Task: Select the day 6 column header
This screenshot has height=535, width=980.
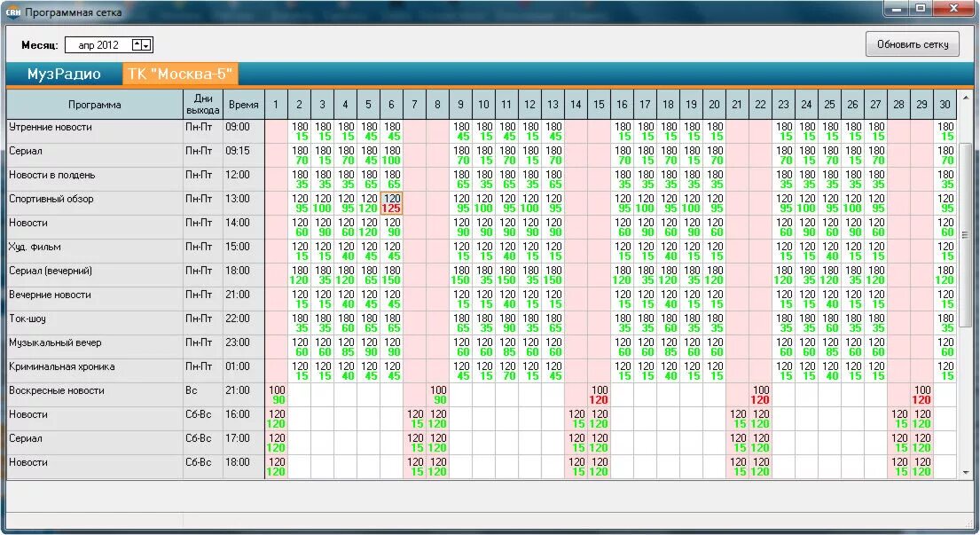Action: (391, 105)
